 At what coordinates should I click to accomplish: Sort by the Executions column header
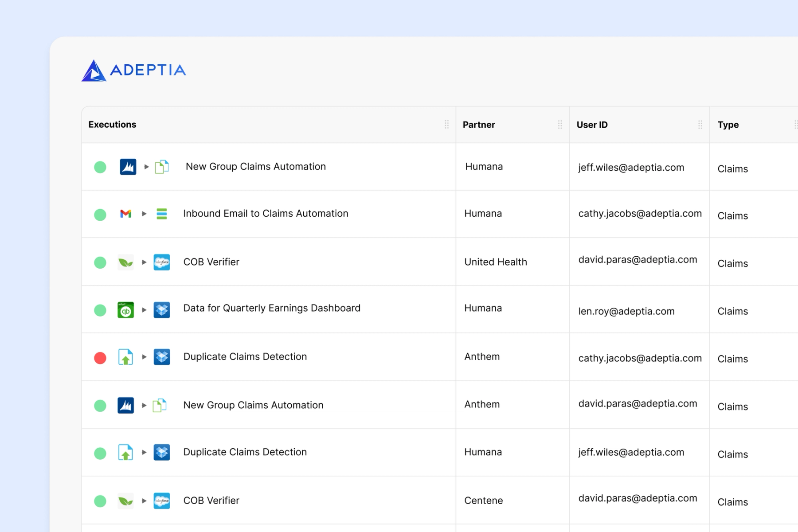point(112,125)
